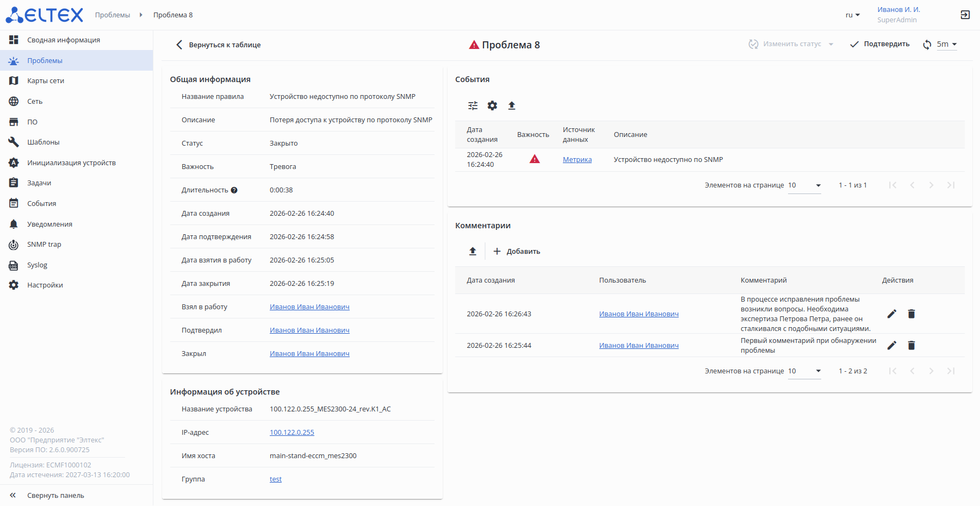Viewport: 980px width, 506px height.
Task: Click the logout icon in the header
Action: pyautogui.click(x=965, y=15)
